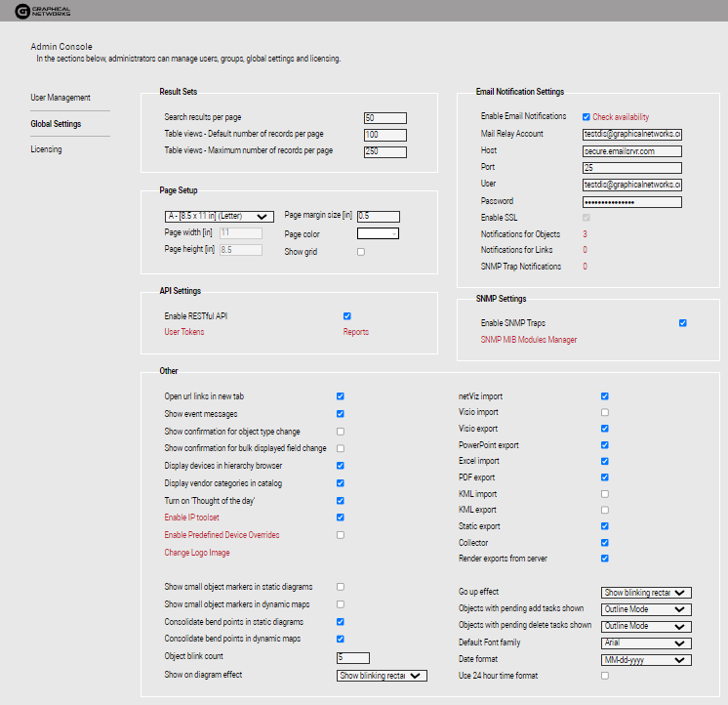Toggle the Enable RESTful API checkbox
728x705 pixels.
[347, 316]
